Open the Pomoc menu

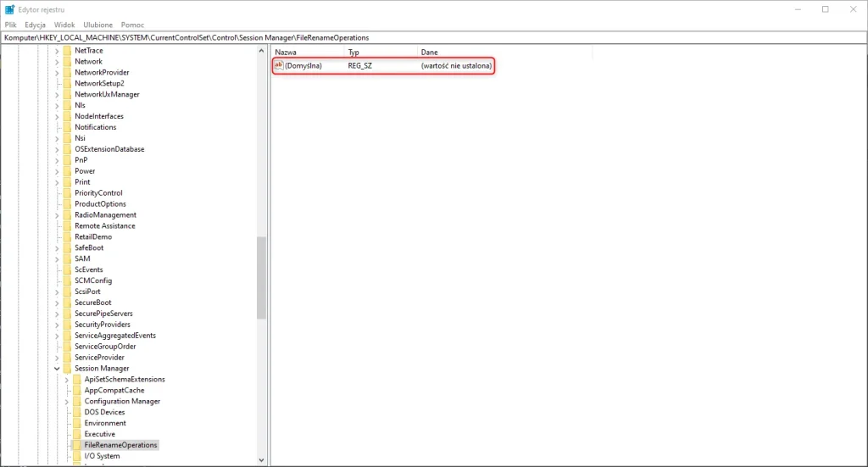click(x=132, y=25)
